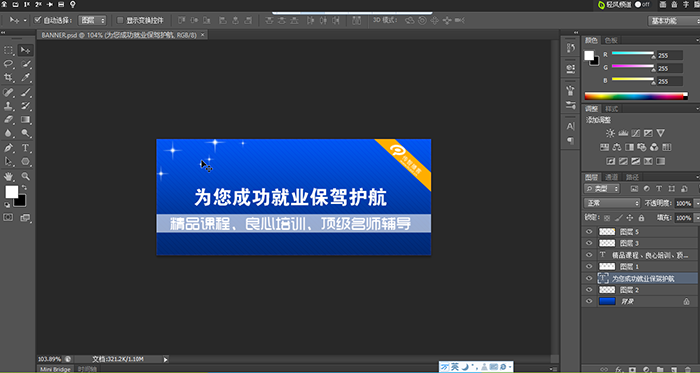Viewport: 700px width, 373px height.
Task: Select the Eyedropper tool
Action: pyautogui.click(x=25, y=78)
